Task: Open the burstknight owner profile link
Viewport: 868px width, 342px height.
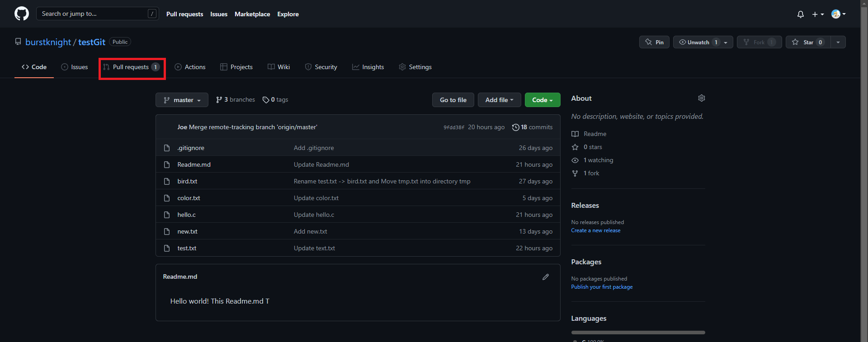Action: [x=48, y=42]
